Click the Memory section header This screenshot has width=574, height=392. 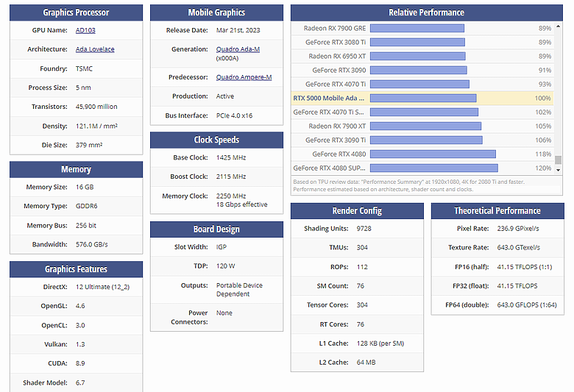point(76,169)
